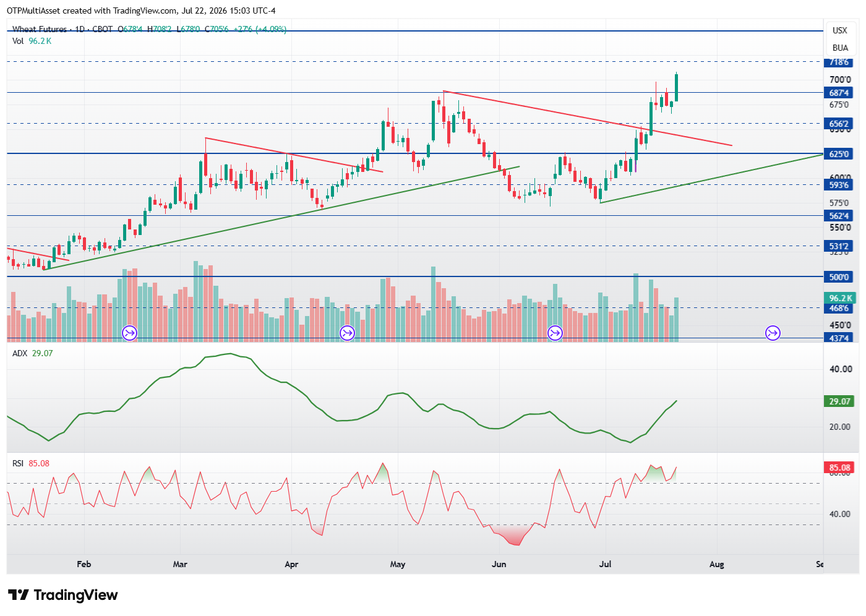Click the green 96.2 K volume tag

(840, 298)
